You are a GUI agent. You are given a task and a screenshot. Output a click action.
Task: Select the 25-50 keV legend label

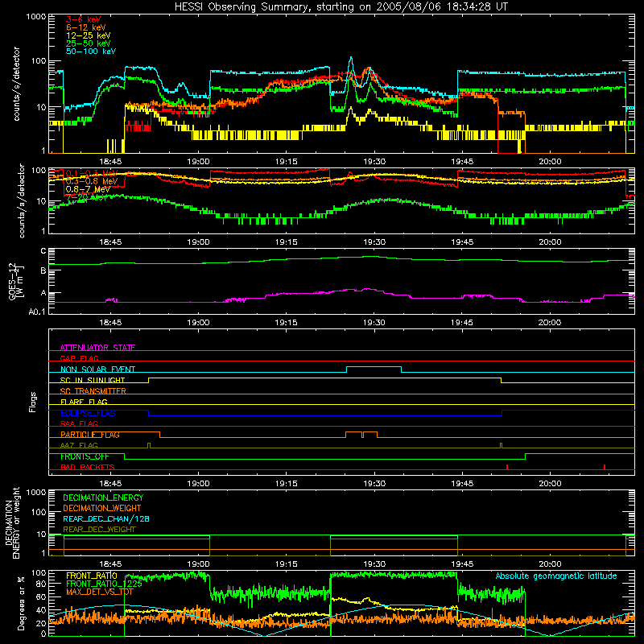[x=89, y=43]
